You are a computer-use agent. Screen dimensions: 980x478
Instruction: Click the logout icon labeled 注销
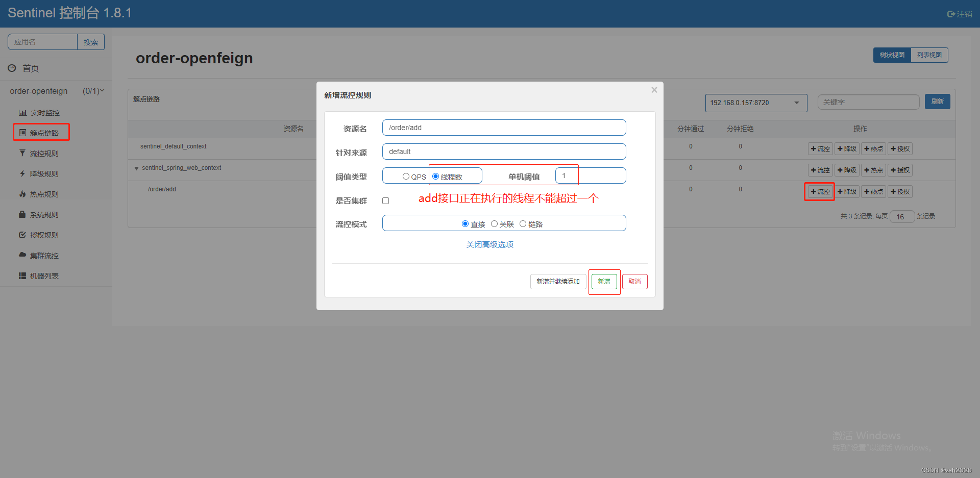(951, 14)
